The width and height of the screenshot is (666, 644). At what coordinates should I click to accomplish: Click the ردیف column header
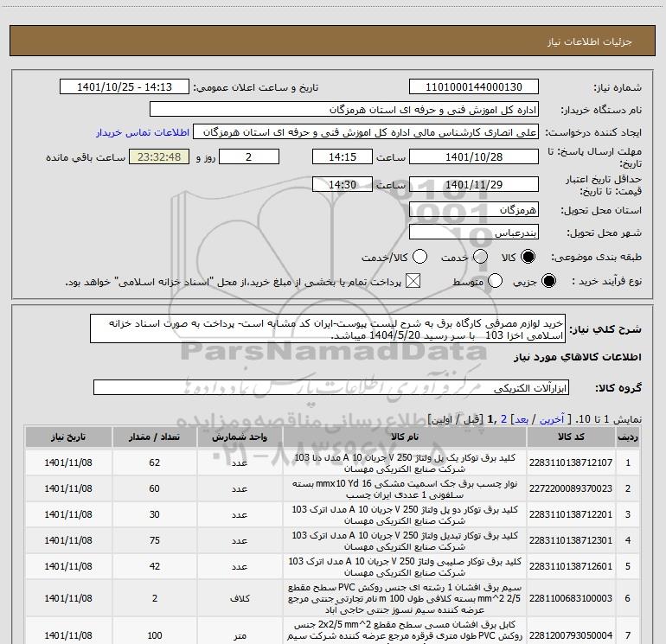point(628,437)
